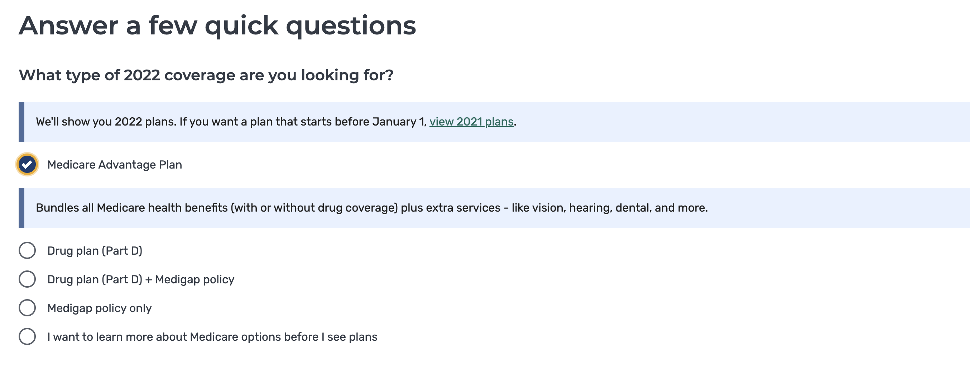Open the view 2021 plans link

471,122
